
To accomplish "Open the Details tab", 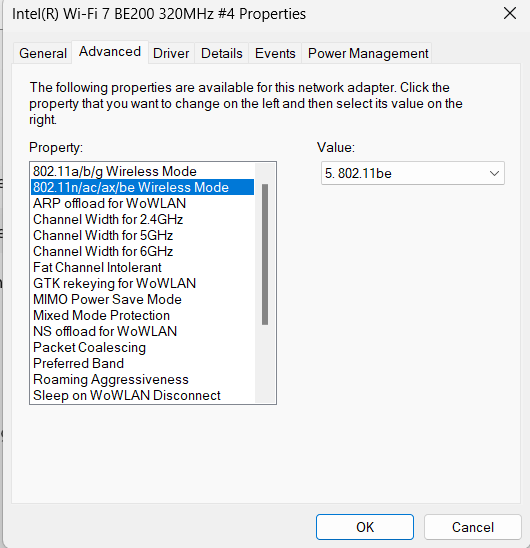I will click(222, 53).
